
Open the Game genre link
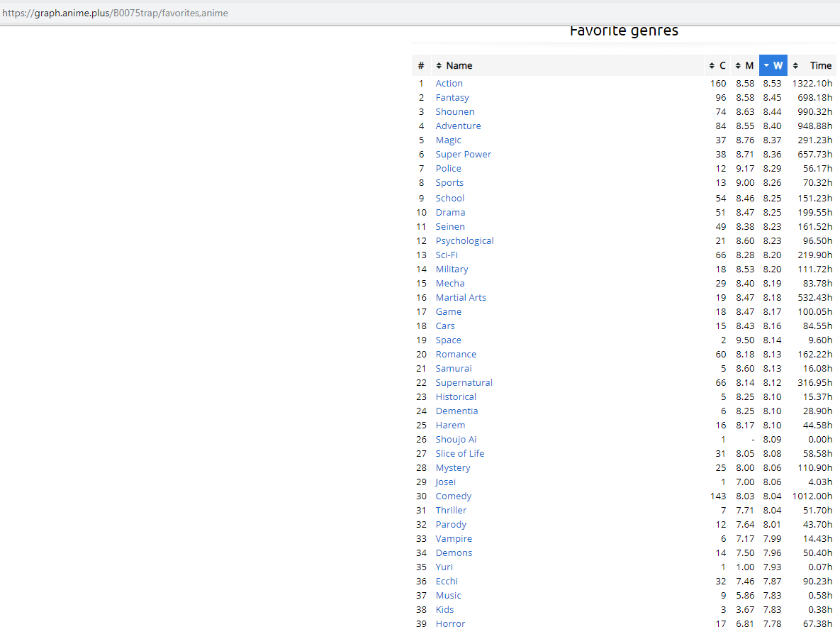449,312
